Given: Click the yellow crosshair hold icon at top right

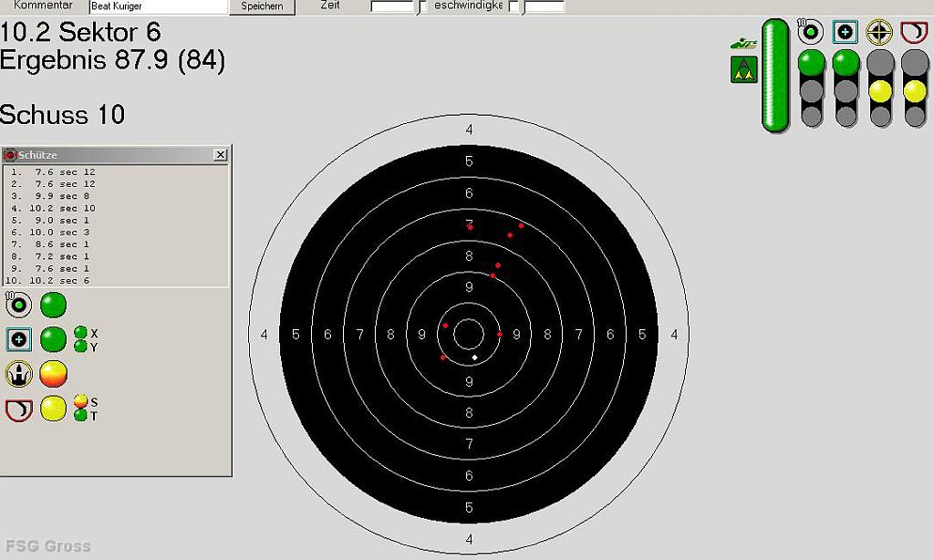Looking at the screenshot, I should [x=879, y=32].
